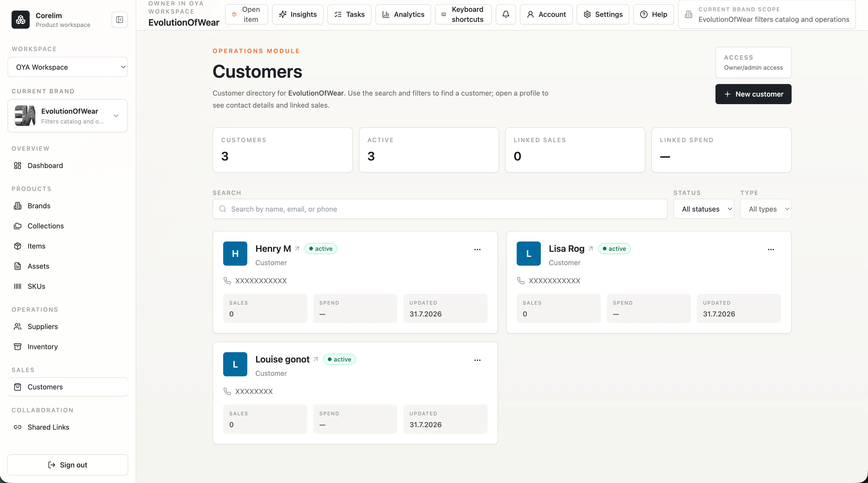Open Brands in the sidebar

(x=67, y=206)
